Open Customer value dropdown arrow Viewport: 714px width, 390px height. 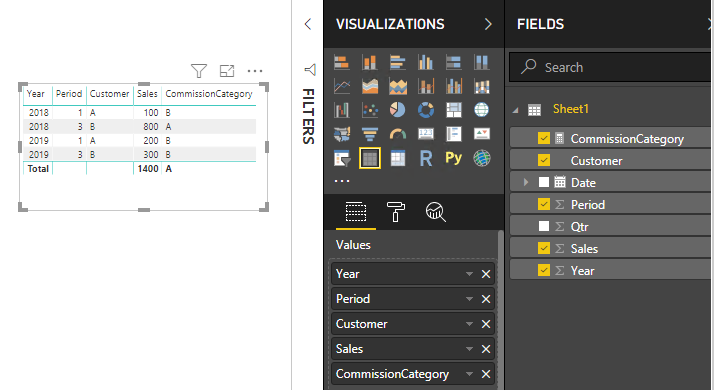click(469, 324)
